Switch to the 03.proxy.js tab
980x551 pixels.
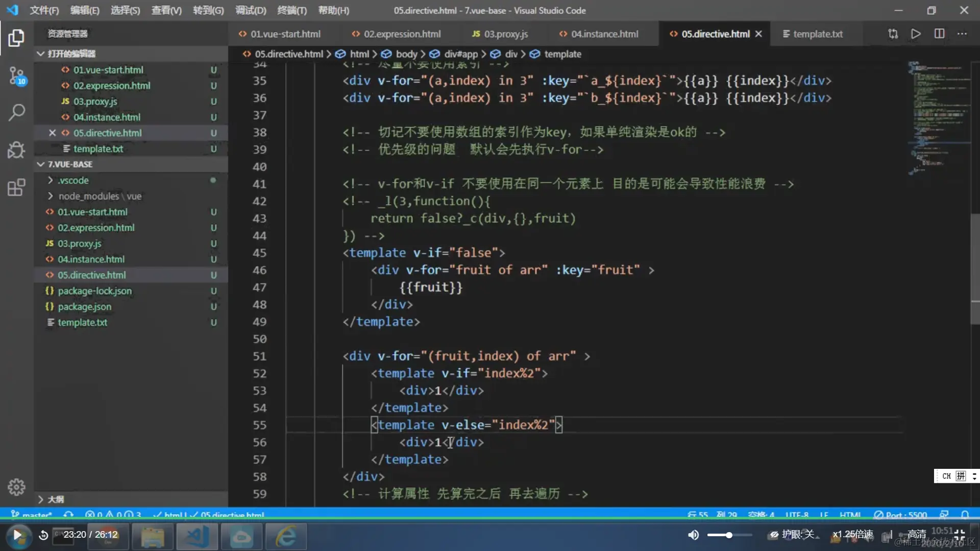(x=500, y=34)
